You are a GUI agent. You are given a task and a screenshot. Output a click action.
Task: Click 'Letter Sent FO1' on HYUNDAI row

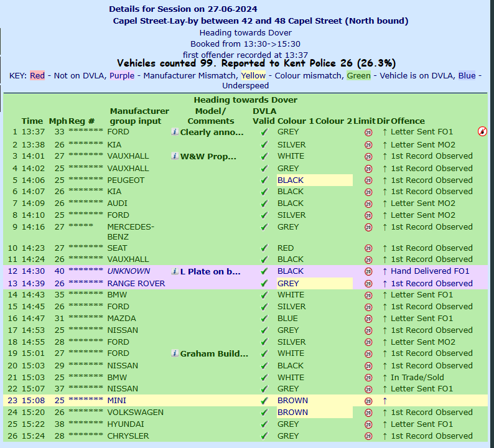tap(422, 424)
